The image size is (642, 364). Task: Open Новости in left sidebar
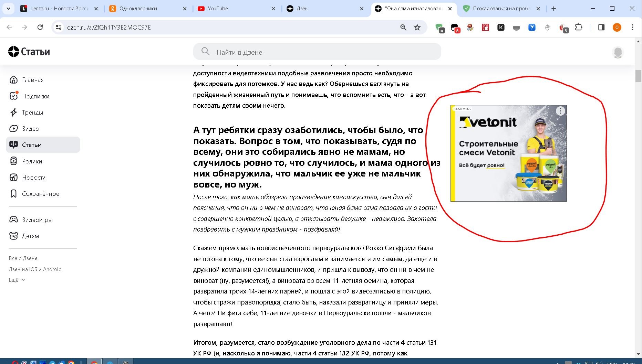point(33,178)
